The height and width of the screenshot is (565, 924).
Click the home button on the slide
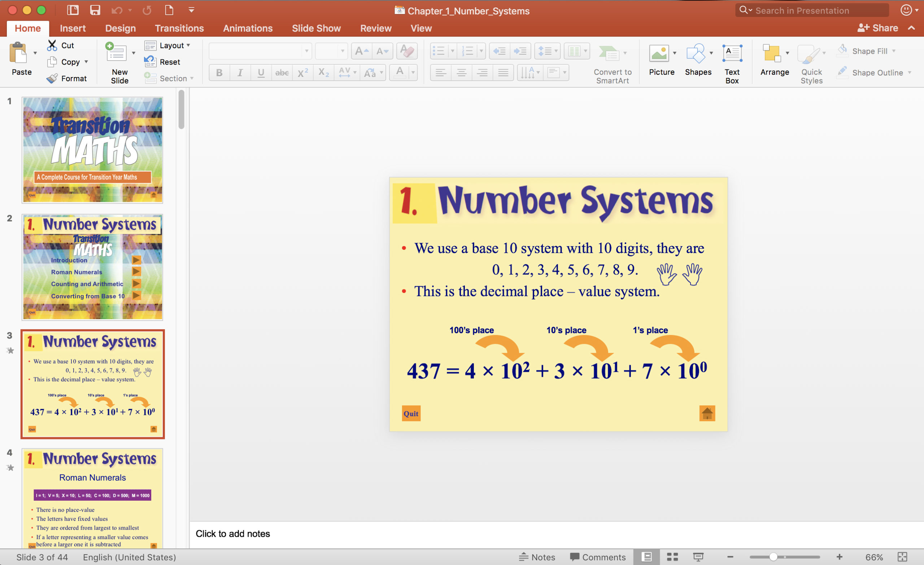pos(707,413)
